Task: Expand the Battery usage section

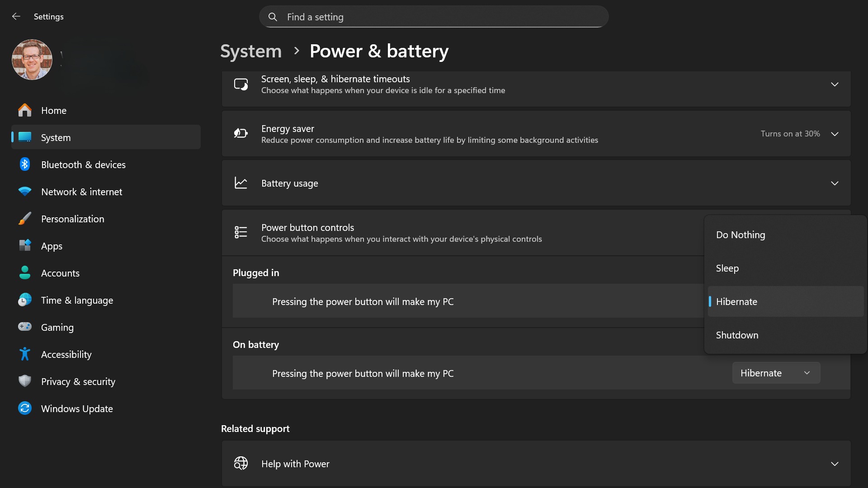Action: (835, 183)
